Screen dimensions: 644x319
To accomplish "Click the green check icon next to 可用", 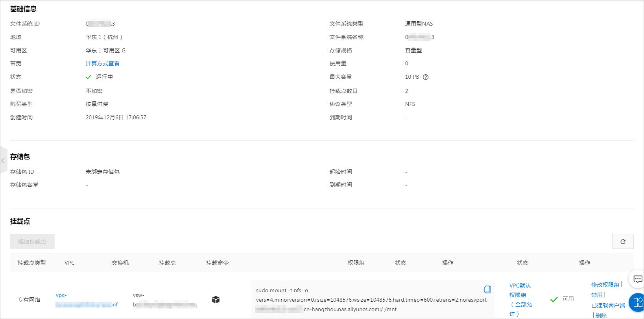I will point(554,299).
